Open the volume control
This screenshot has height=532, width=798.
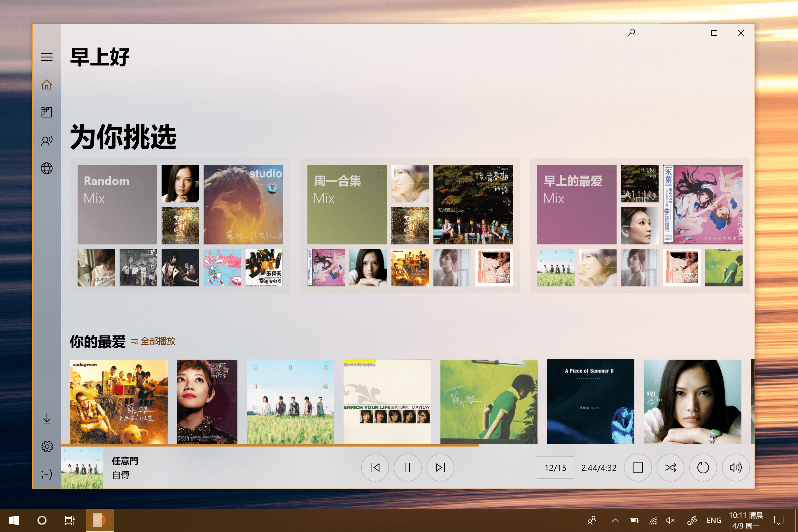[736, 468]
